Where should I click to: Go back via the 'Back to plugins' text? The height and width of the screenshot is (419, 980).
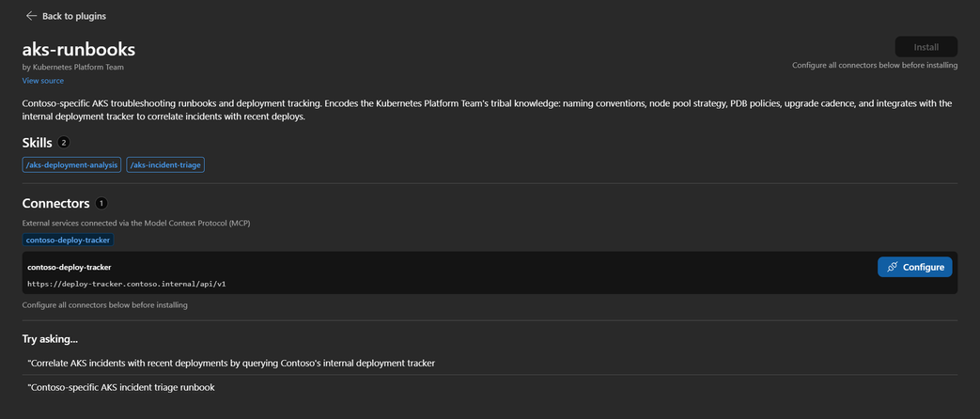point(74,16)
